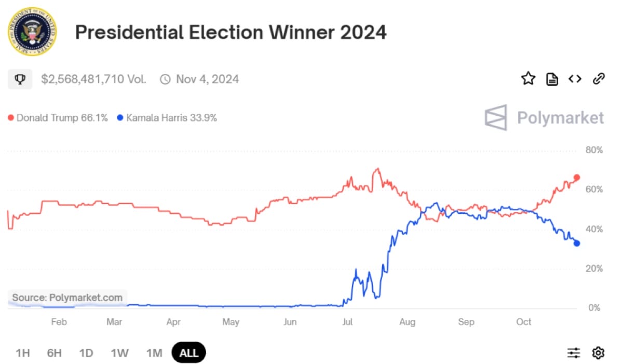This screenshot has width=623, height=364.
Task: Switch to the 1H timeframe
Action: point(22,353)
